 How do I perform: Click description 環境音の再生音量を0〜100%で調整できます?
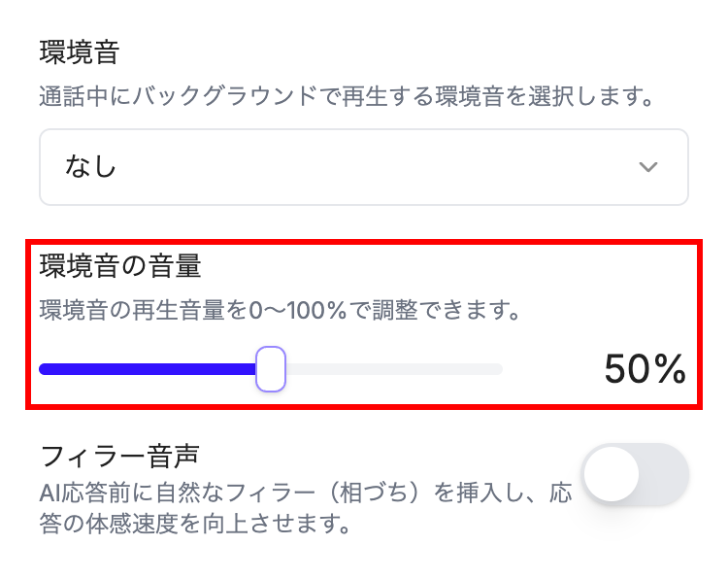(274, 310)
